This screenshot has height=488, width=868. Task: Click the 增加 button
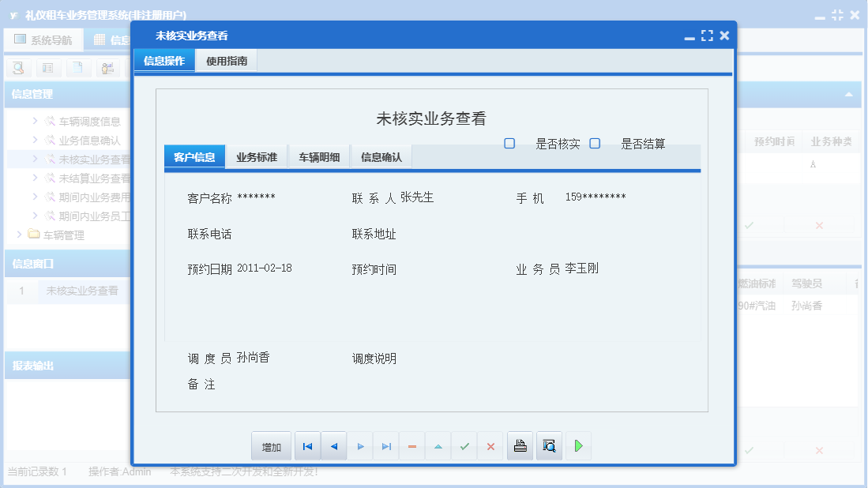pyautogui.click(x=271, y=446)
